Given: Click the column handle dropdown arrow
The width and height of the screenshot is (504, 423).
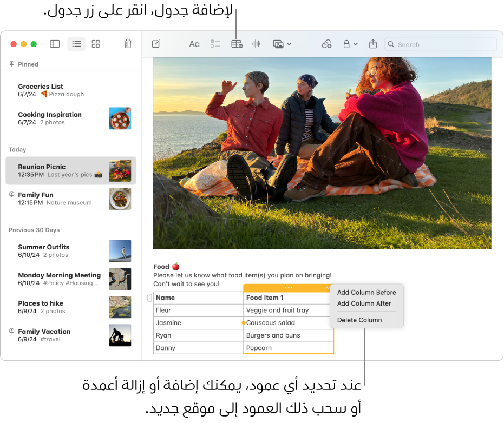Looking at the screenshot, I should (328, 288).
